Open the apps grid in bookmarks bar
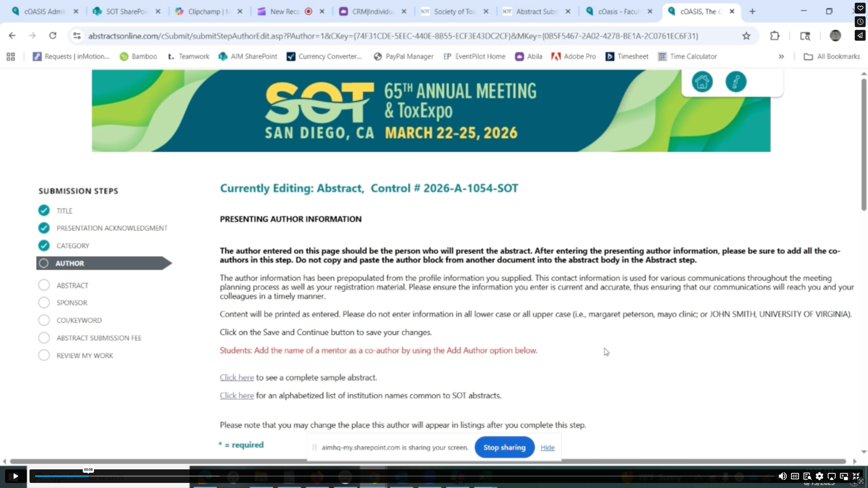Viewport: 868px width, 488px height. point(11,57)
